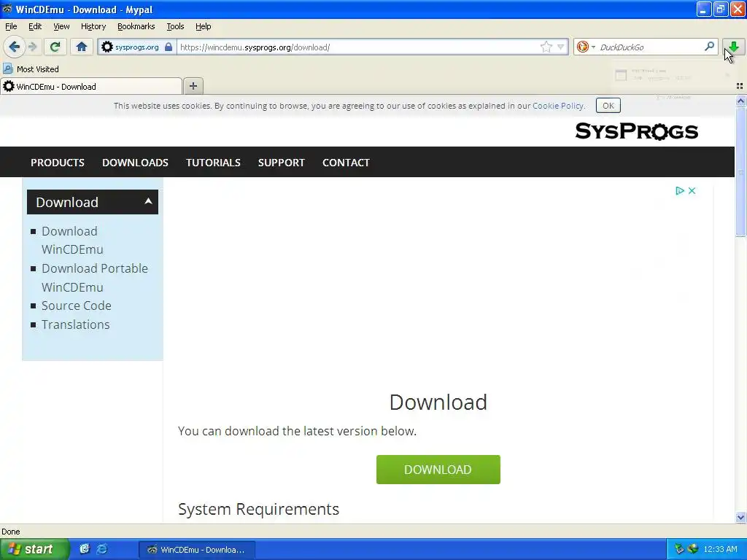Launch the Quick Launch email icon

85,549
